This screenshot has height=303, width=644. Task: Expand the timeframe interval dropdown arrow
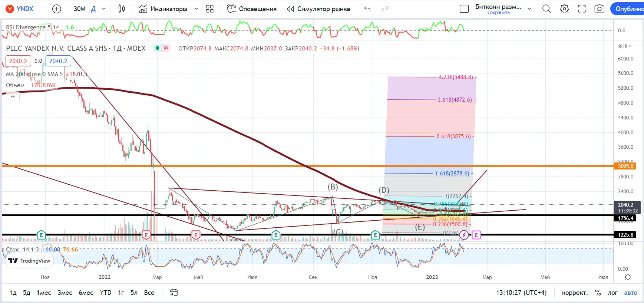tap(104, 9)
